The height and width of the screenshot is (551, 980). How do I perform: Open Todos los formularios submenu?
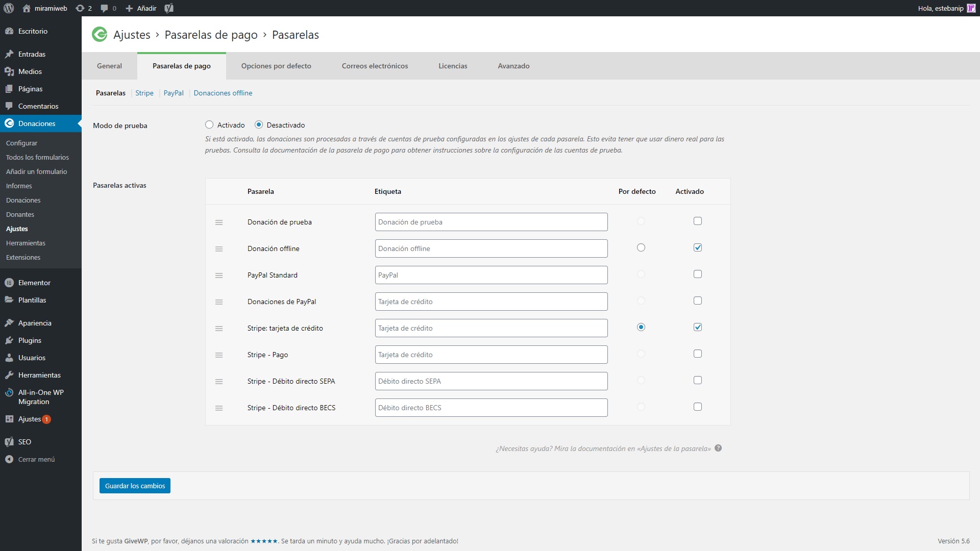37,157
